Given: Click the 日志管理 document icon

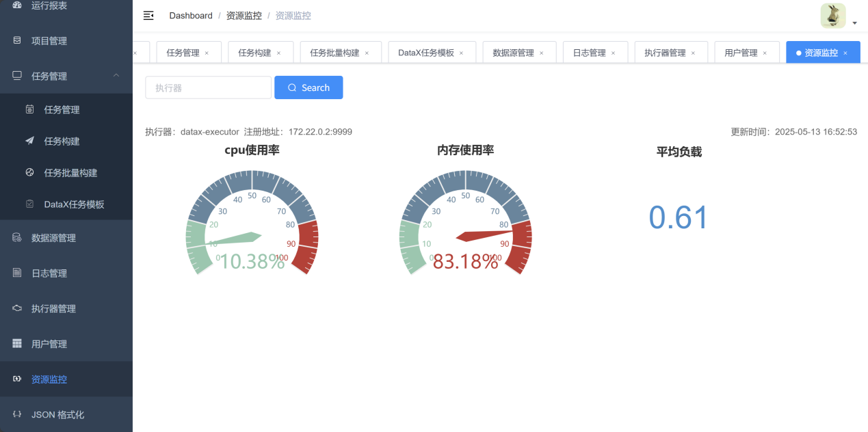Looking at the screenshot, I should click(17, 273).
